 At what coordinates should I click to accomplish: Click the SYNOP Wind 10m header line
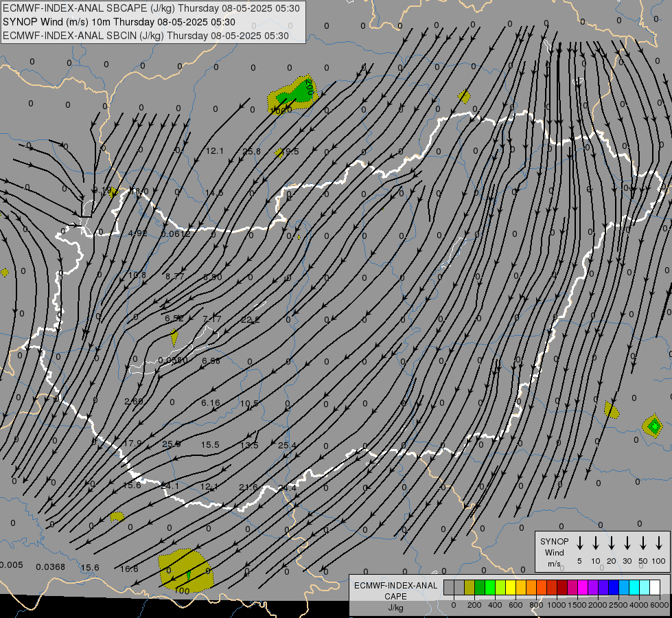pos(119,22)
